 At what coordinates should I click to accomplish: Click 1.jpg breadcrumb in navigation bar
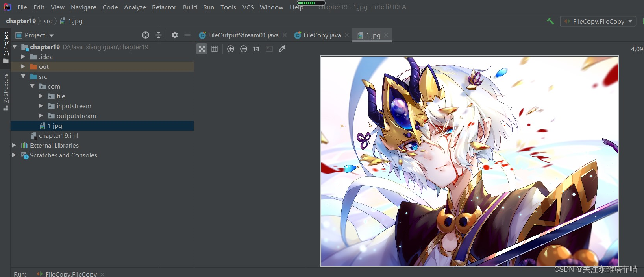[71, 21]
